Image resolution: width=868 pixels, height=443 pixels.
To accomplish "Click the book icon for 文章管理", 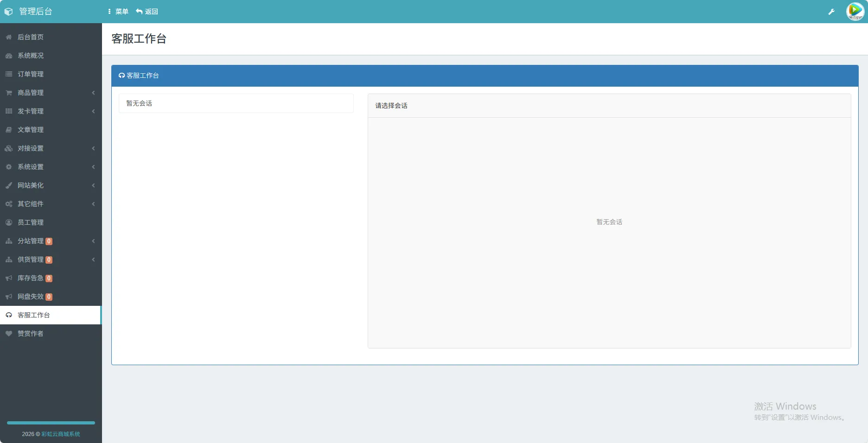I will click(9, 130).
